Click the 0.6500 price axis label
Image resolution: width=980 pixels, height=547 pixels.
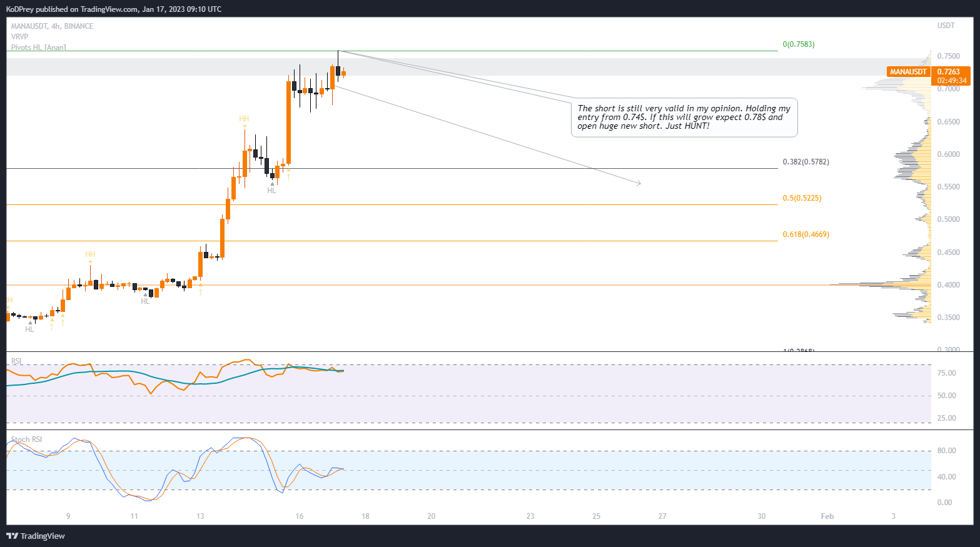(948, 122)
